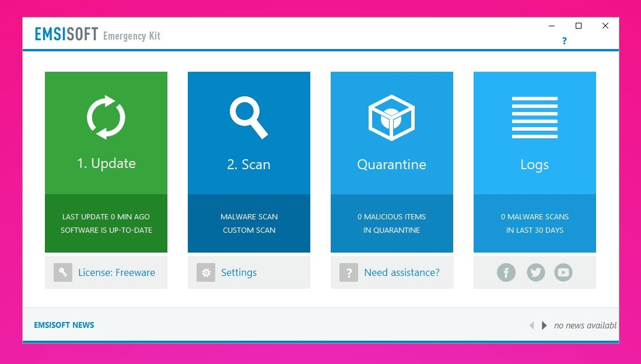The height and width of the screenshot is (364, 641).
Task: Show next news with right arrow
Action: [544, 325]
